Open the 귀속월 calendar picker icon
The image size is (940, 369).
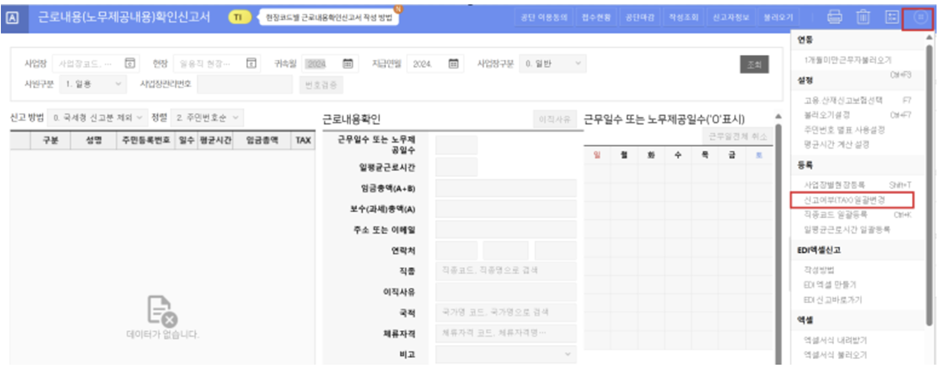coord(348,63)
